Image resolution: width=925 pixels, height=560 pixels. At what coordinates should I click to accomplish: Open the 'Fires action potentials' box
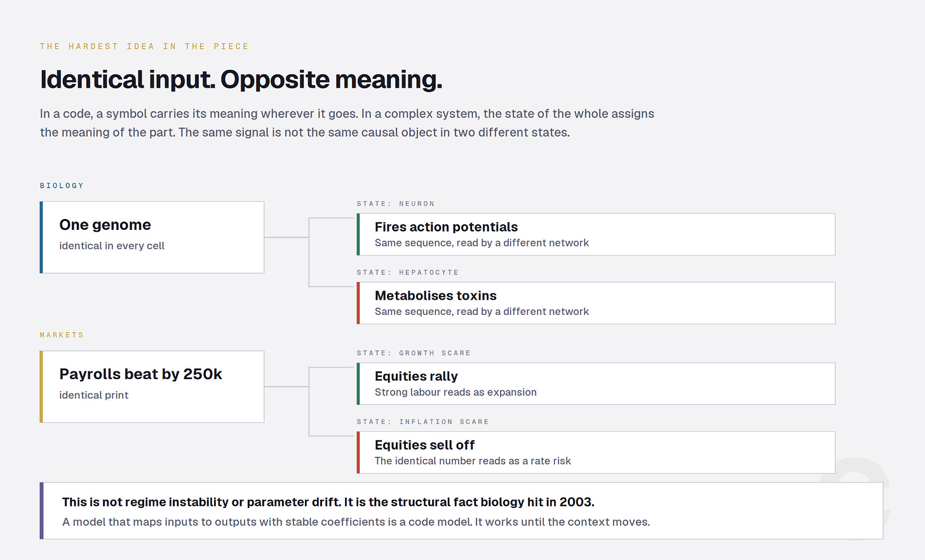[596, 234]
